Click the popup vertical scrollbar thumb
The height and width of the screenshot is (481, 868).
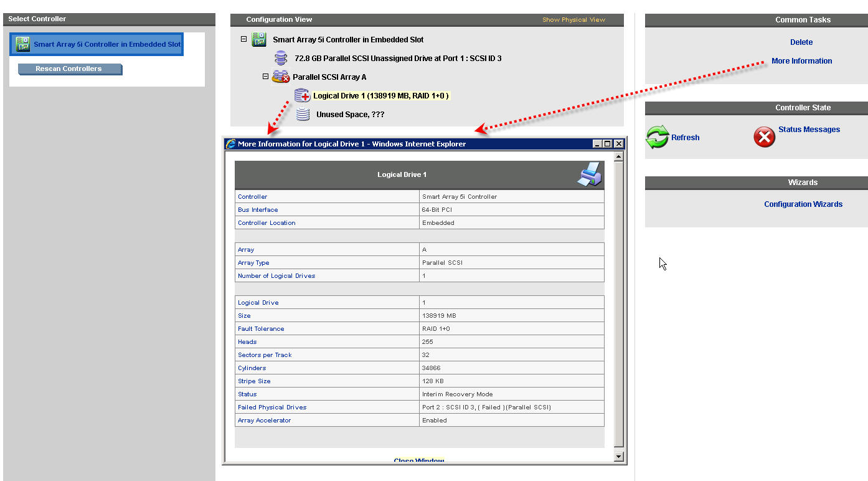tap(618, 303)
